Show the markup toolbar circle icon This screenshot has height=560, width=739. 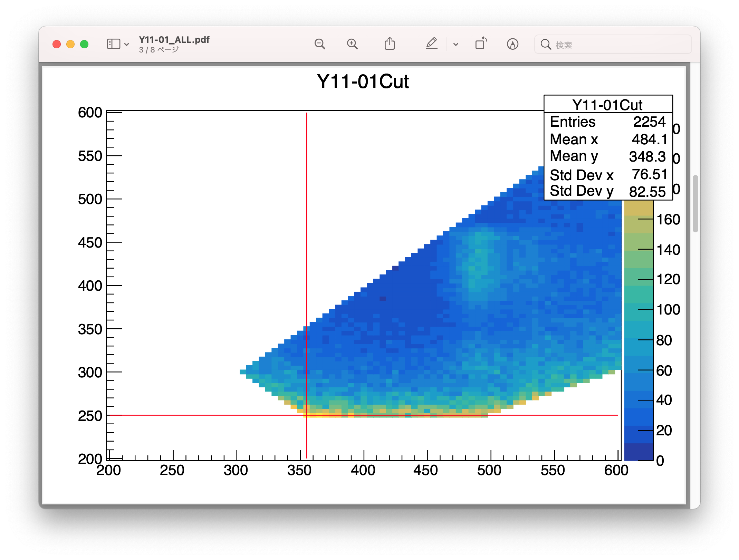pyautogui.click(x=512, y=44)
